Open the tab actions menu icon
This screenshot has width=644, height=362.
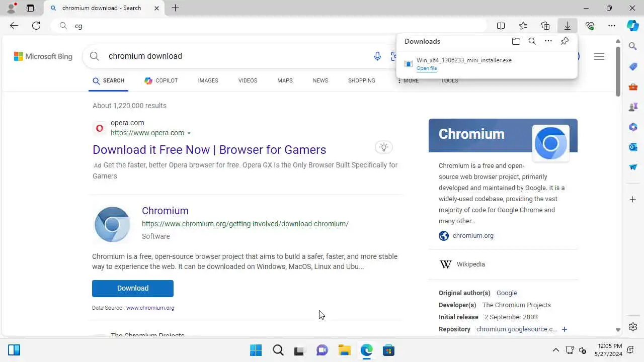point(30,8)
